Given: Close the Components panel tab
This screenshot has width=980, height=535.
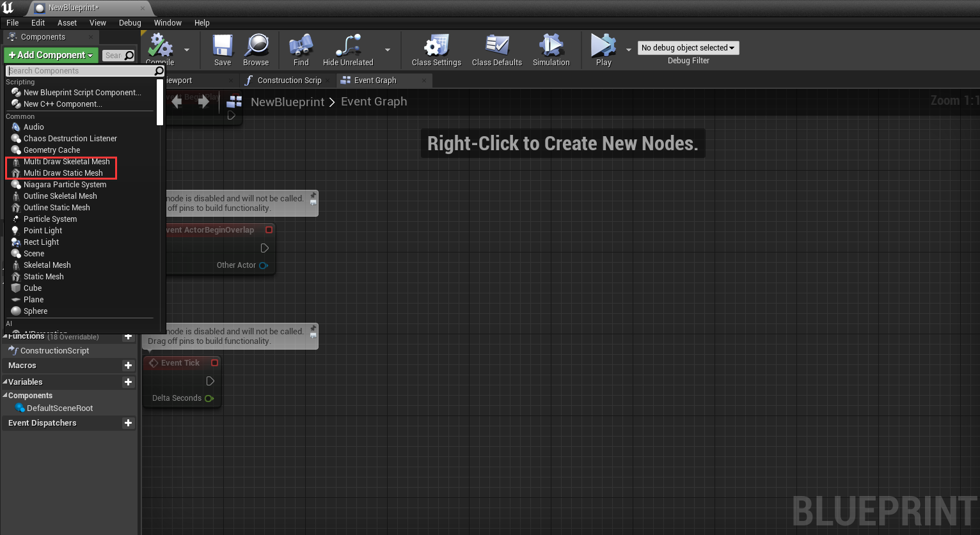Looking at the screenshot, I should [x=91, y=37].
